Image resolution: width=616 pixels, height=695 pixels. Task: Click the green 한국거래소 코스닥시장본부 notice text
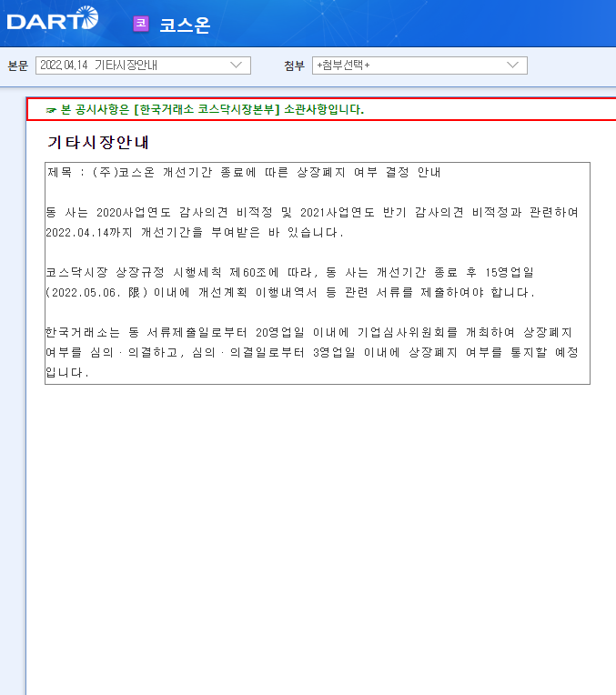(x=212, y=109)
